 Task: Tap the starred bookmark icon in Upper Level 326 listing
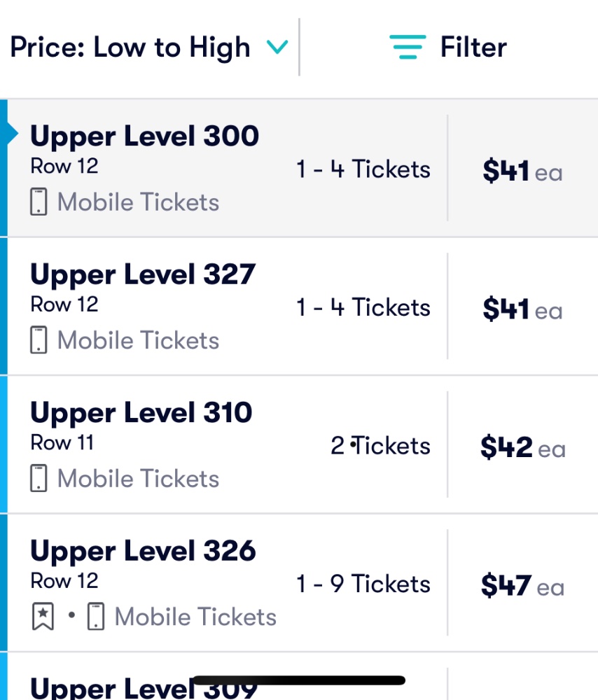pyautogui.click(x=43, y=617)
